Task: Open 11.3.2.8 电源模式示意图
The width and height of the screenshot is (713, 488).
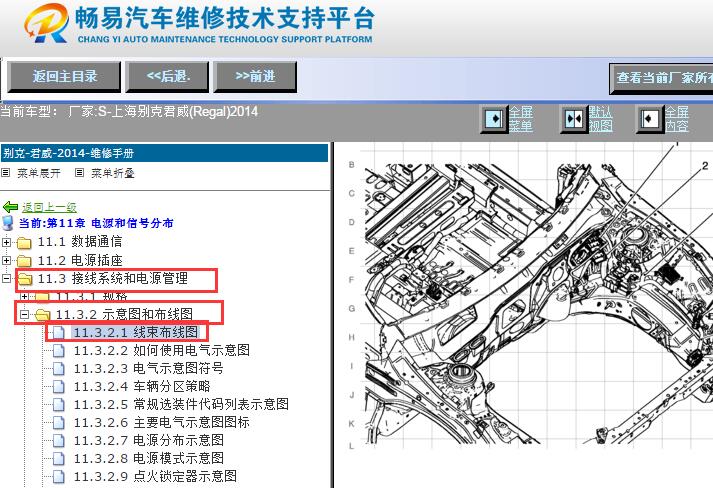Action: pyautogui.click(x=148, y=458)
